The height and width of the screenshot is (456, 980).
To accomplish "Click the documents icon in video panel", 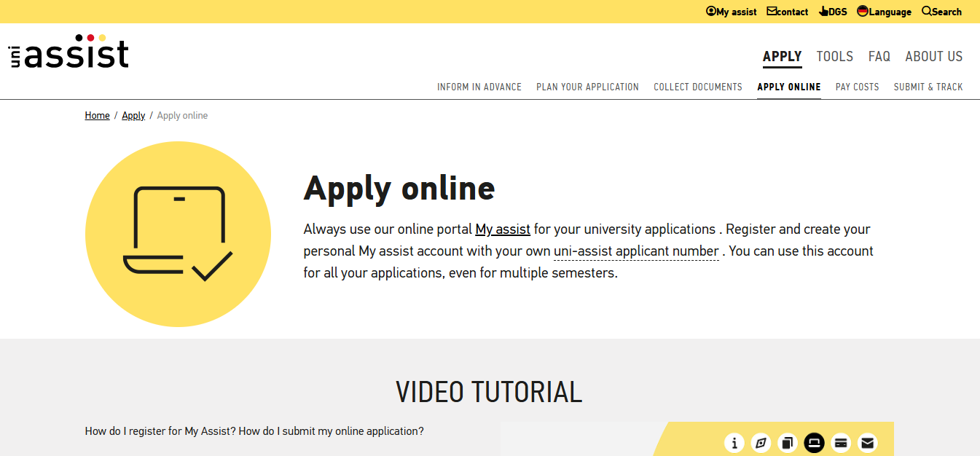I will click(x=788, y=442).
